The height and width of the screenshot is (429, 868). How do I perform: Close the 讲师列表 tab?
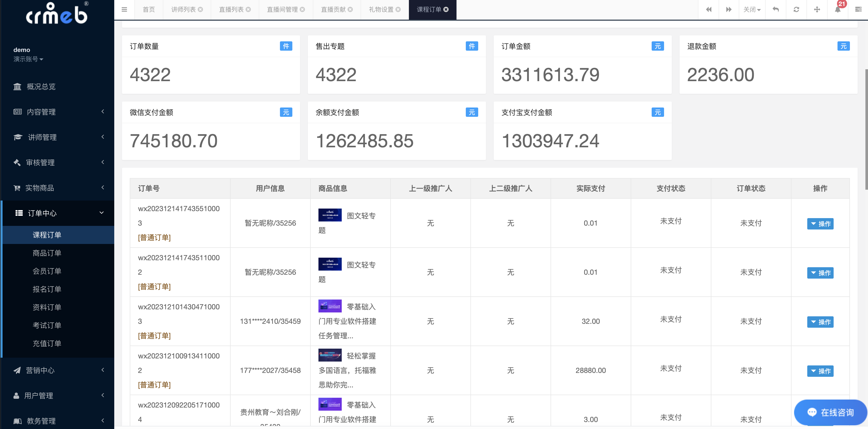(201, 10)
